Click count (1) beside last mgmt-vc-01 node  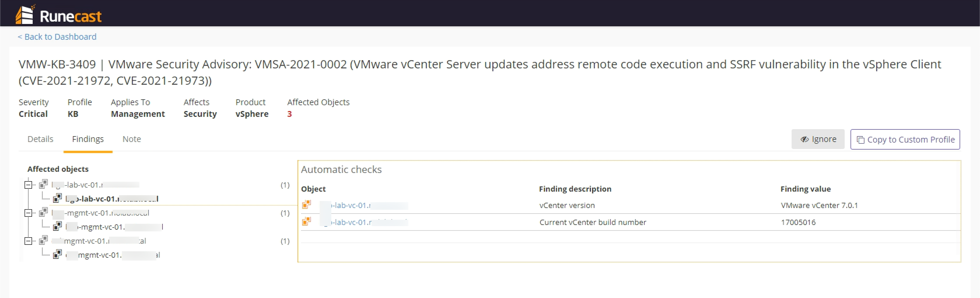tap(285, 241)
